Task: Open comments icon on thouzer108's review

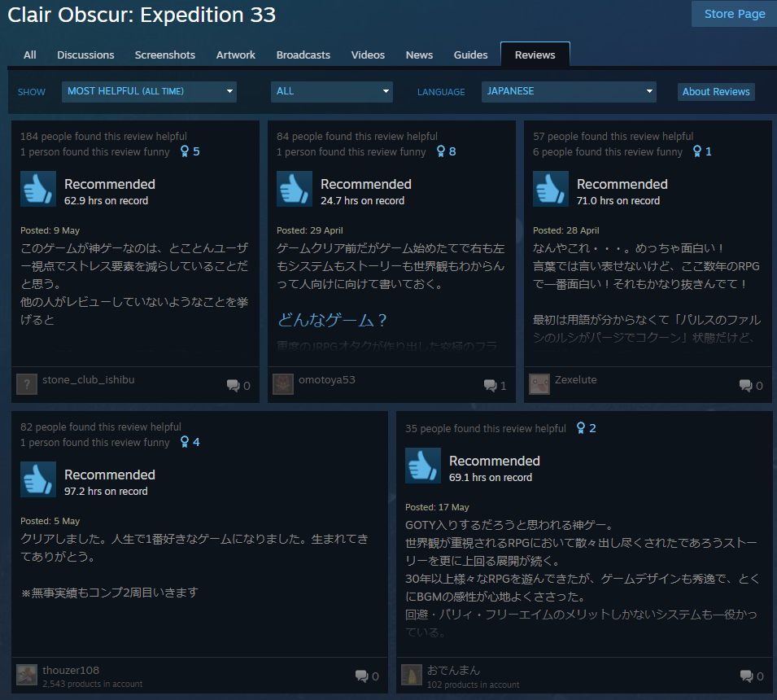Action: [x=362, y=676]
